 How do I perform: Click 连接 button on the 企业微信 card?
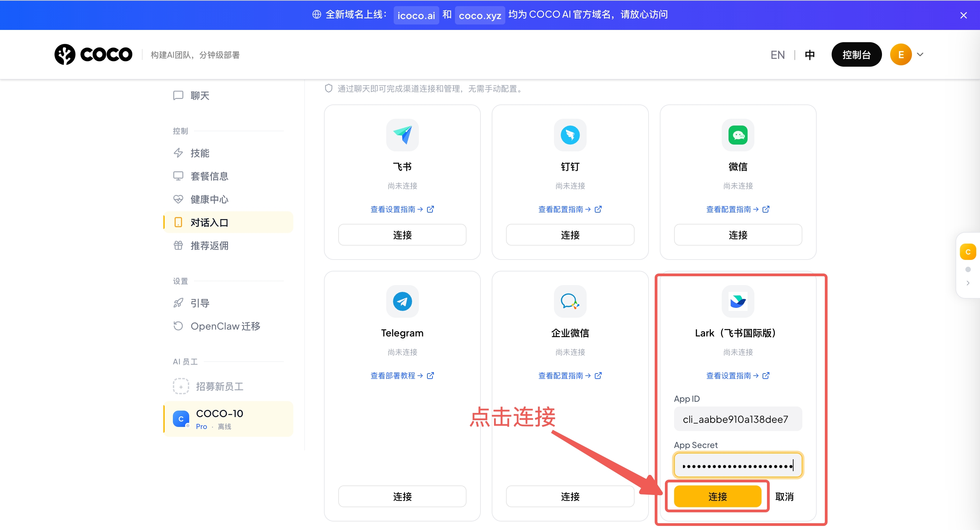coord(570,497)
